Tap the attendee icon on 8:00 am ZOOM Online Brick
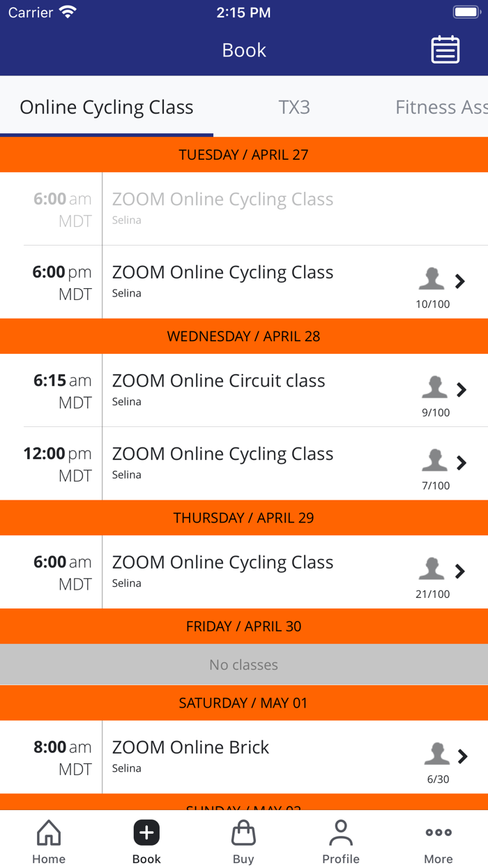This screenshot has width=488, height=868. (437, 754)
